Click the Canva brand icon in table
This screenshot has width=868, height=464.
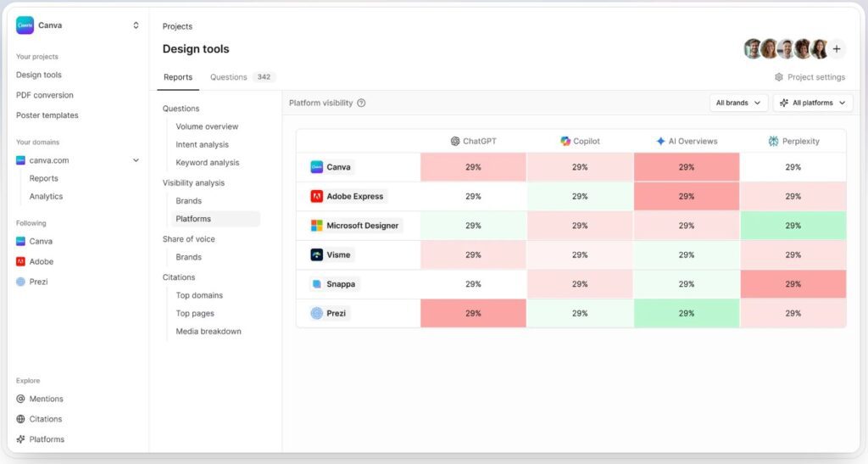coord(317,167)
